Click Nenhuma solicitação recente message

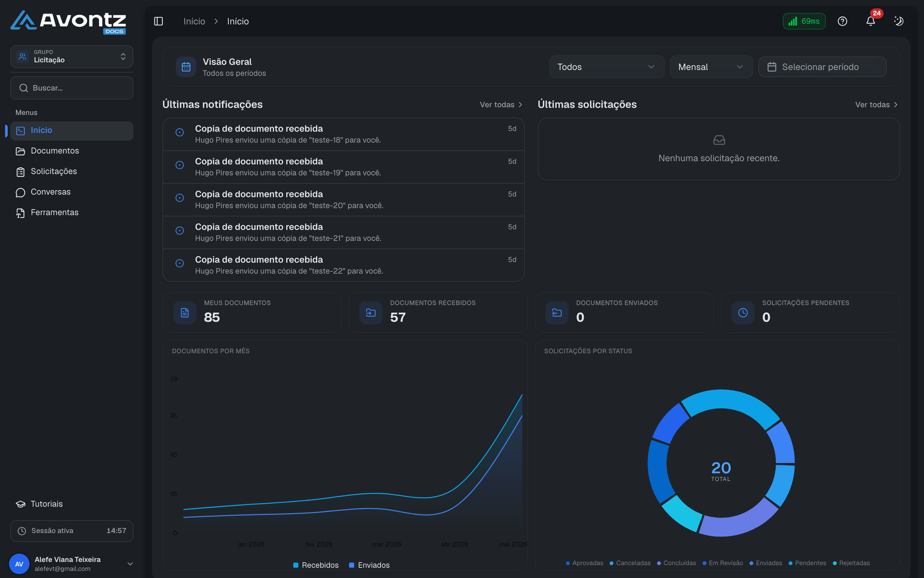[719, 158]
